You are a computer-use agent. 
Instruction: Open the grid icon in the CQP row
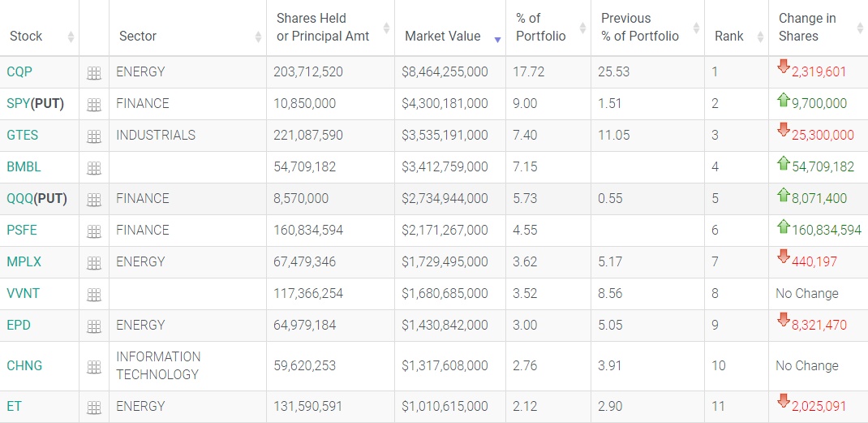(94, 73)
